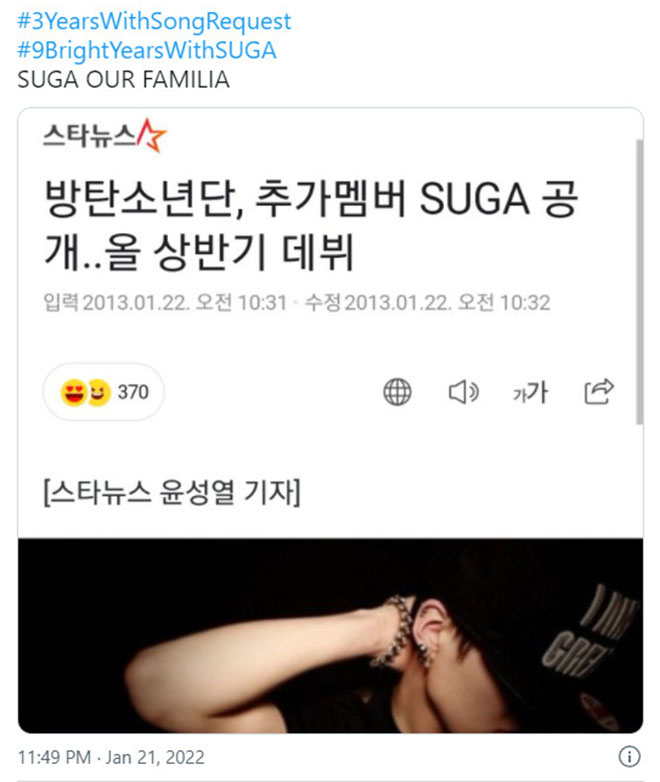Open the #9BrightYearsWithSUGA hashtag
Screen dimensions: 660x782
coord(147,50)
